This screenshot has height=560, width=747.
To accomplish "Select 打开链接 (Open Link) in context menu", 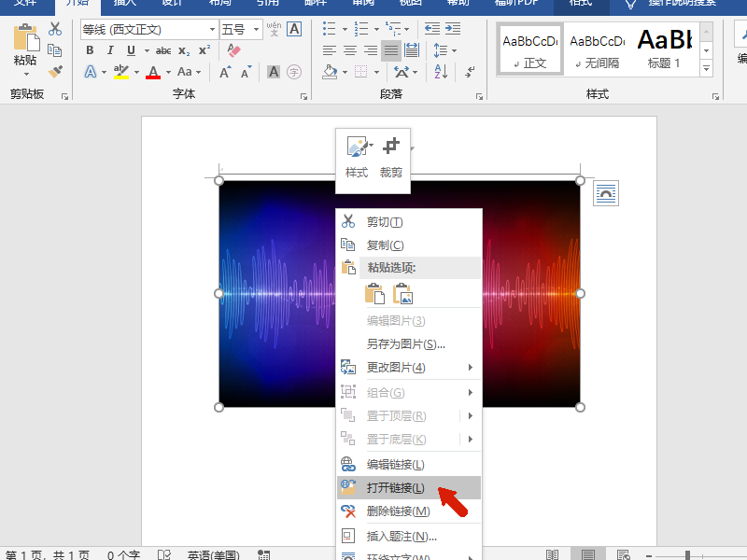I will [x=396, y=487].
